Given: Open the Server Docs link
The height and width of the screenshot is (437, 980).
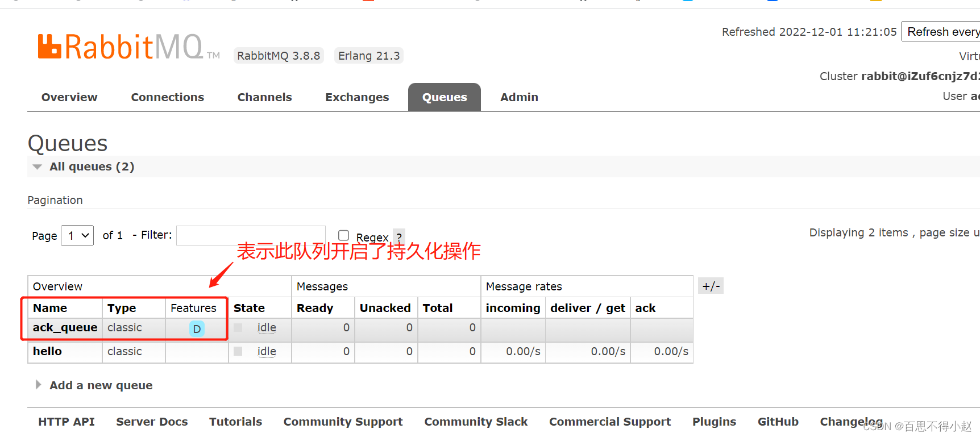Looking at the screenshot, I should pos(152,422).
